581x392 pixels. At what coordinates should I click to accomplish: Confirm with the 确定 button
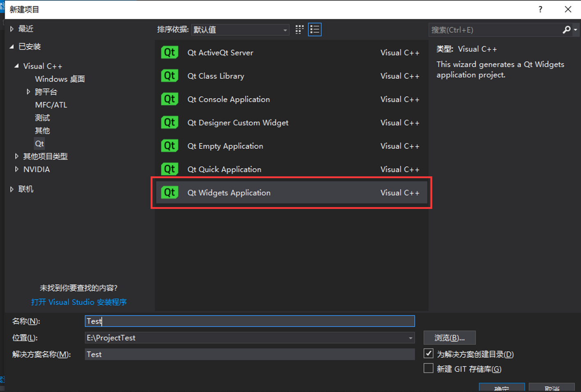[502, 387]
